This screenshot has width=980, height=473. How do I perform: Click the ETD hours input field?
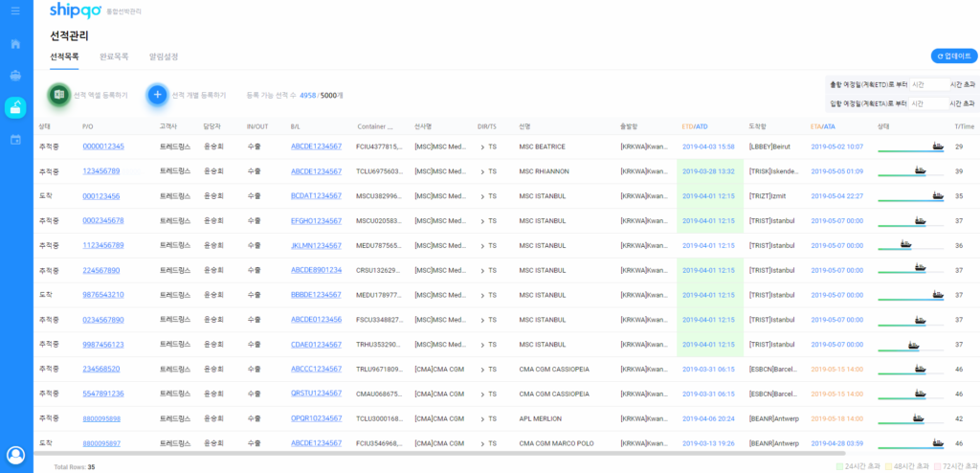click(x=928, y=84)
